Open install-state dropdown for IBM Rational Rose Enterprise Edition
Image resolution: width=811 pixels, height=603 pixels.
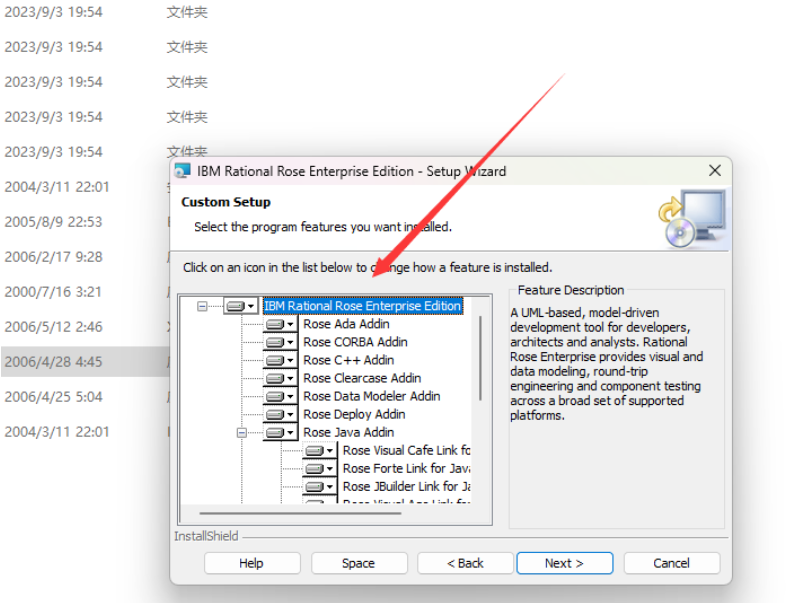(241, 306)
